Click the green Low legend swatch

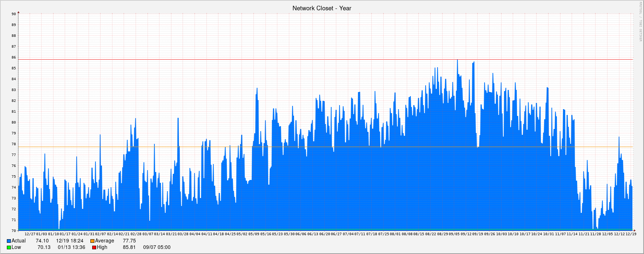[x=9, y=247]
